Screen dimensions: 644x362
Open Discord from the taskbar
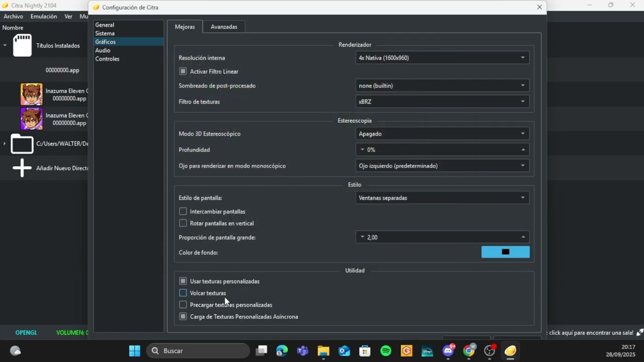click(x=448, y=350)
